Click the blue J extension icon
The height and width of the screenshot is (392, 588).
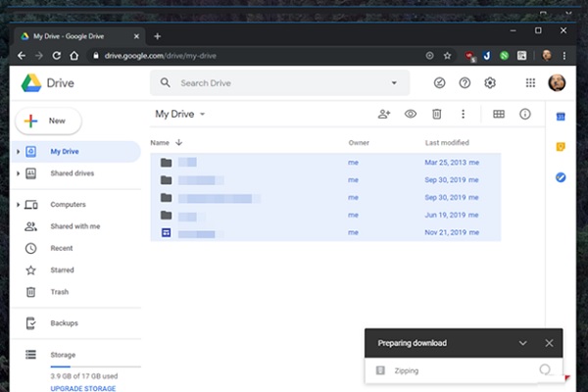pos(487,56)
